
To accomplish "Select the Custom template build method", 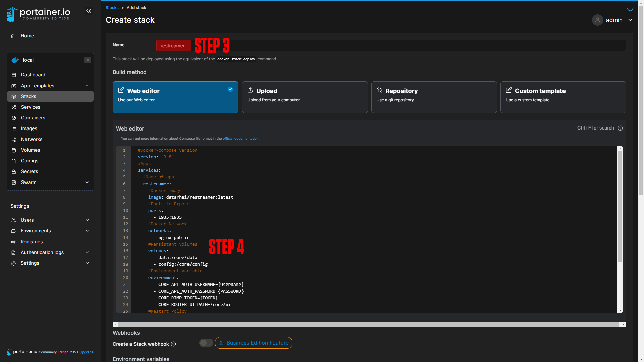I will [x=563, y=97].
